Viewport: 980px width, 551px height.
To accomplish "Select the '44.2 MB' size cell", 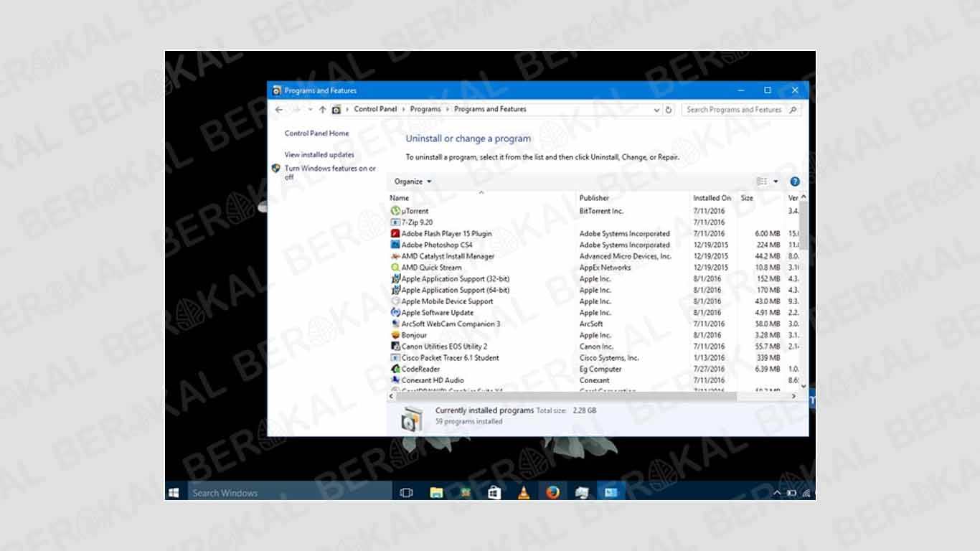I will [x=768, y=256].
